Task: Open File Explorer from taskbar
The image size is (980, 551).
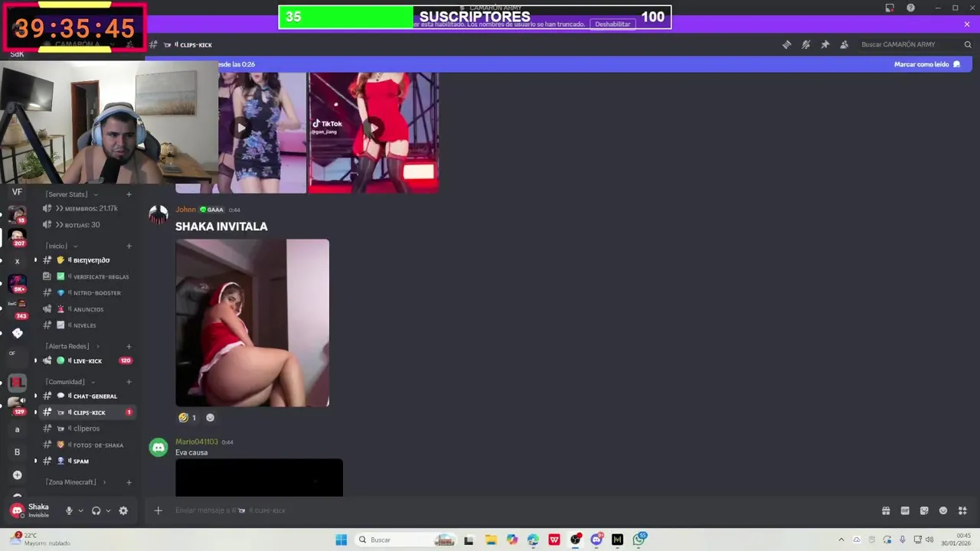Action: pyautogui.click(x=491, y=540)
